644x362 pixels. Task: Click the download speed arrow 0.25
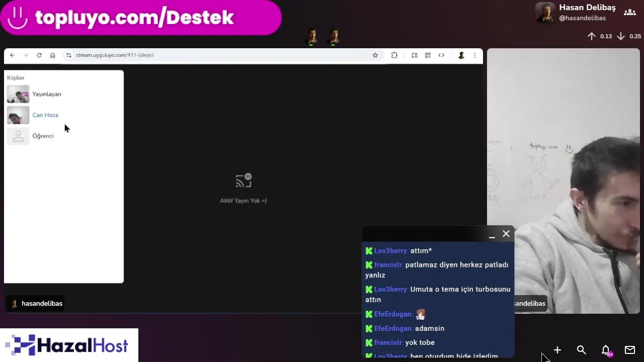click(621, 36)
